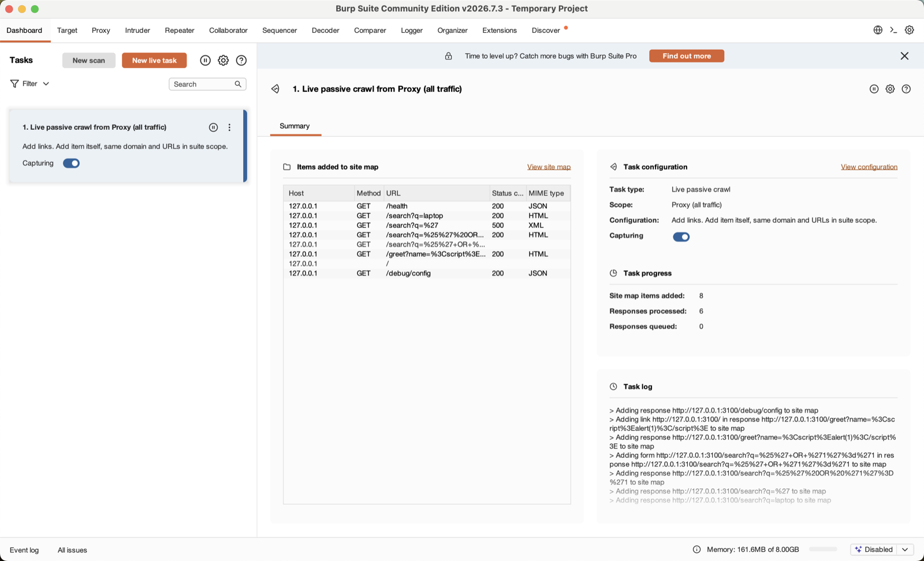Open the Sequencer tab
The image size is (924, 561).
280,30
